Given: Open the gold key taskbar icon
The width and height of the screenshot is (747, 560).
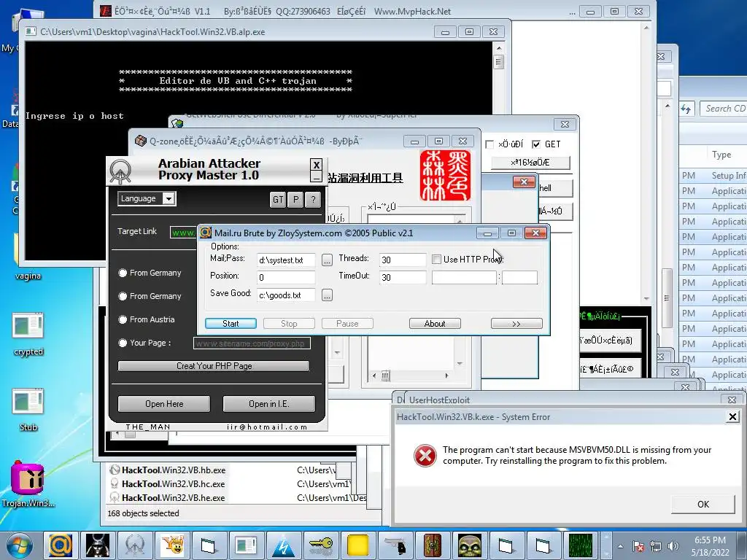Looking at the screenshot, I should click(x=321, y=545).
